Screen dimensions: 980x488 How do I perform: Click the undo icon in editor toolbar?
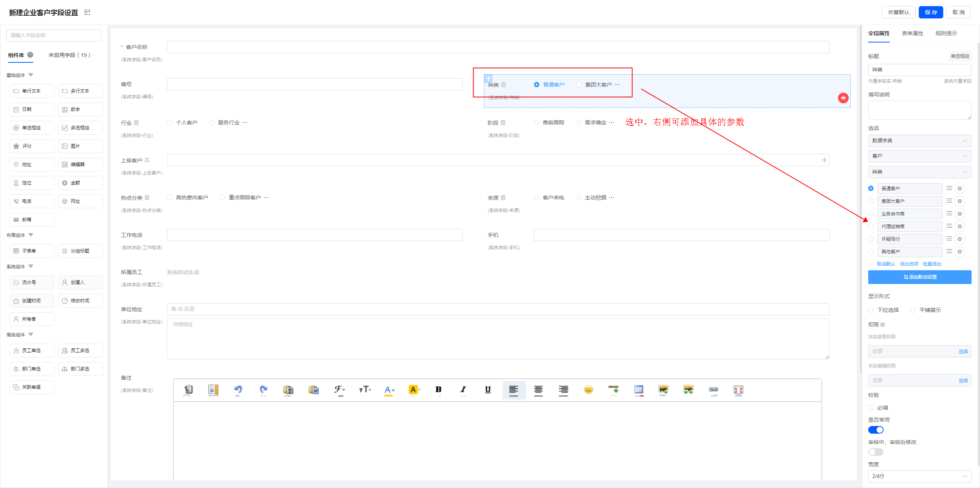238,390
